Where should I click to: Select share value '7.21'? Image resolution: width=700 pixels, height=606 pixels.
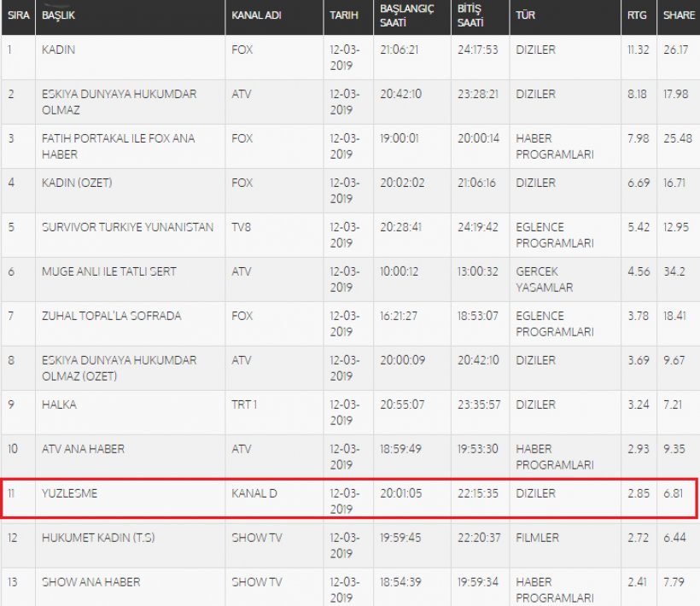click(673, 405)
